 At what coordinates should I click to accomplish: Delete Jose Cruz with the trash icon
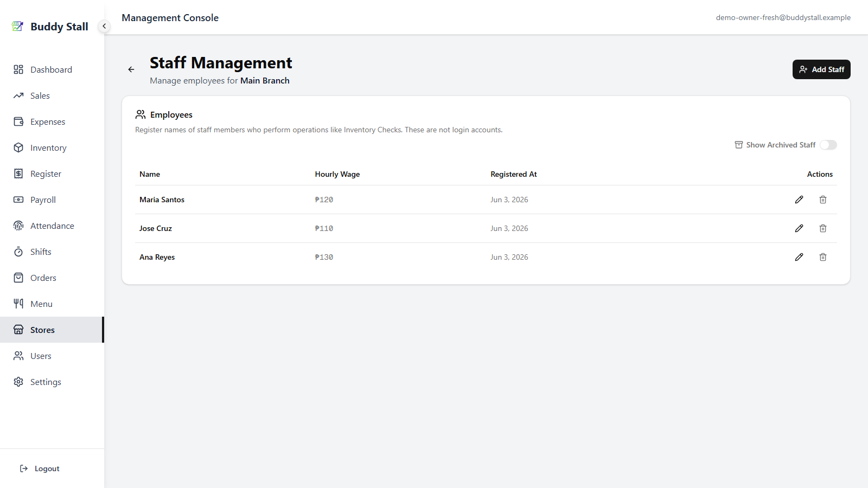tap(823, 228)
